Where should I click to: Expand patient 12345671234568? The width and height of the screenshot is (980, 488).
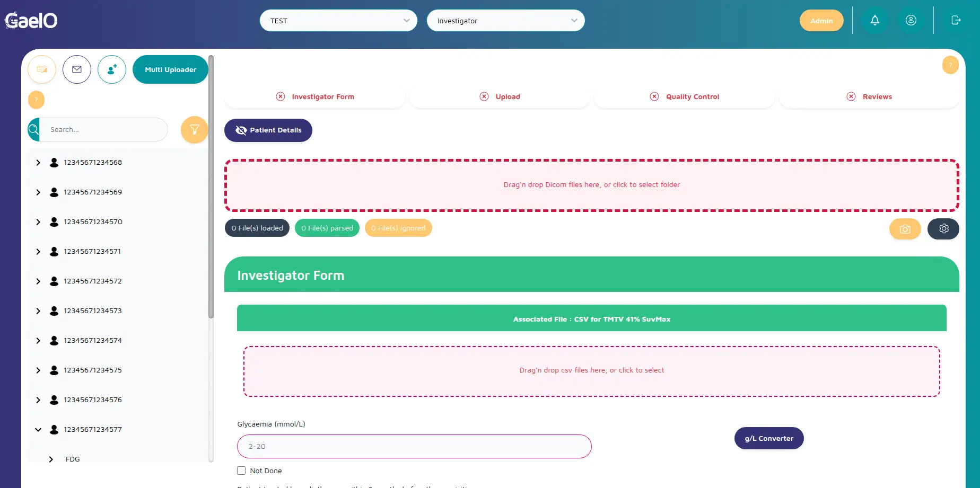point(38,163)
